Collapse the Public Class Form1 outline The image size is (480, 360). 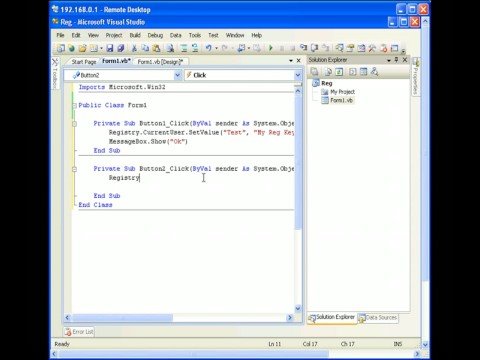click(74, 106)
